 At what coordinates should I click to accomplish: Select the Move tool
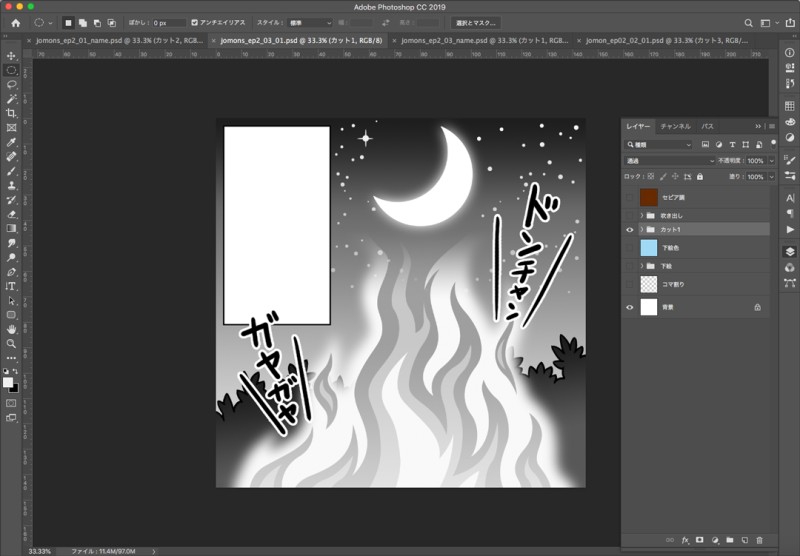pyautogui.click(x=11, y=56)
